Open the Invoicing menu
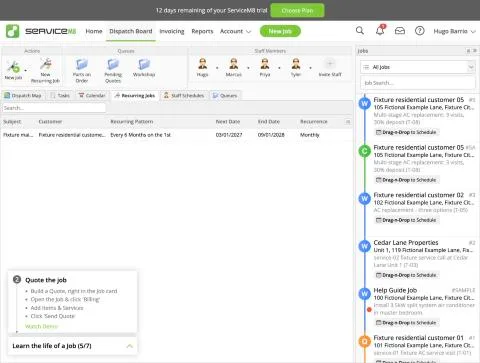 [x=172, y=31]
